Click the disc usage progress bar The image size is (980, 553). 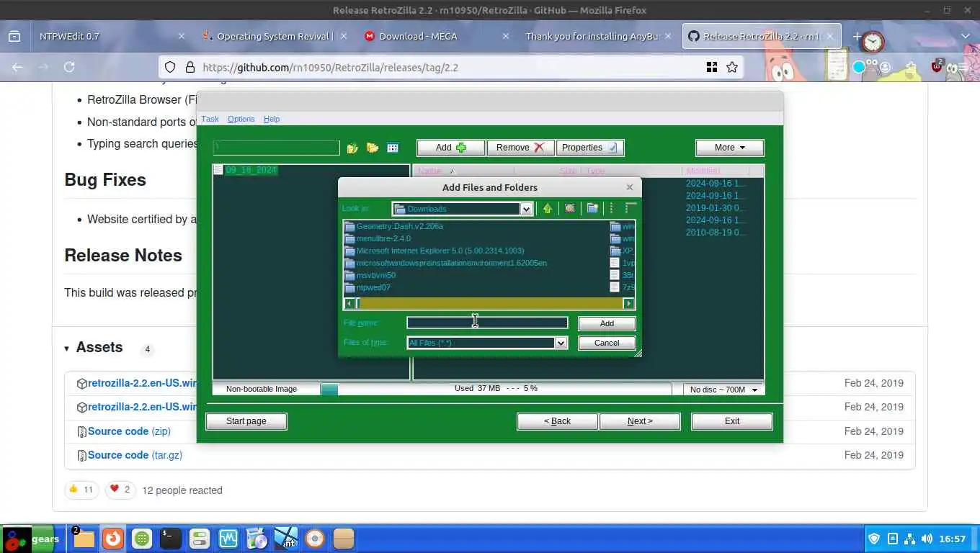tap(496, 389)
